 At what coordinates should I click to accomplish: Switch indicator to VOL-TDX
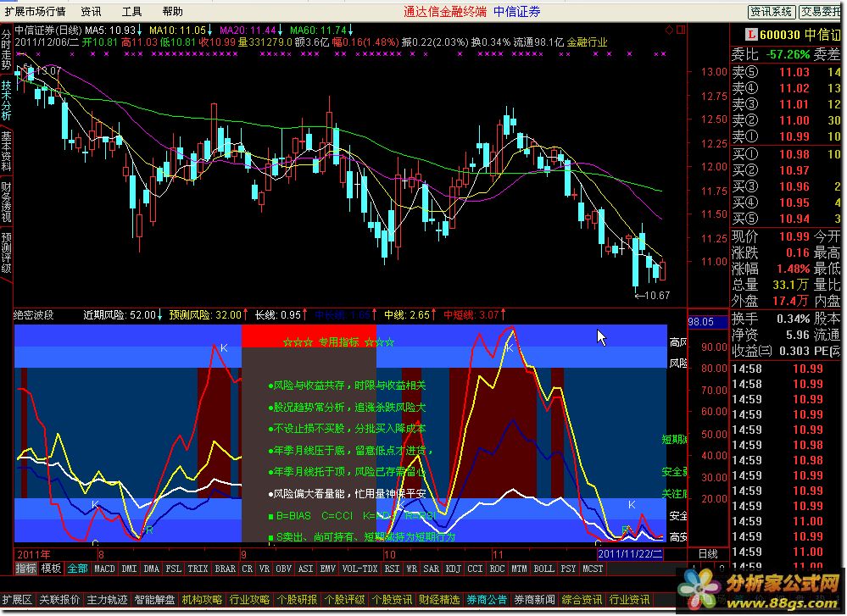(x=359, y=569)
